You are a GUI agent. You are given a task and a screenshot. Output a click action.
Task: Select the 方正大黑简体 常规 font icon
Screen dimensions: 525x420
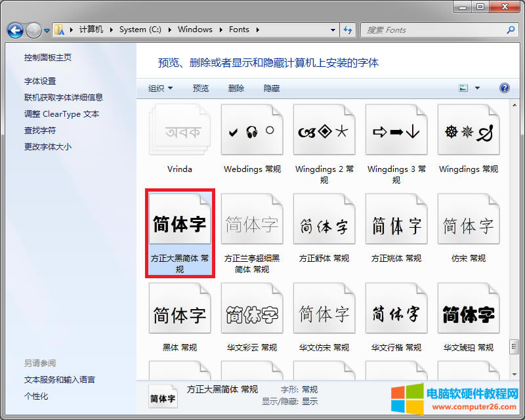(180, 219)
